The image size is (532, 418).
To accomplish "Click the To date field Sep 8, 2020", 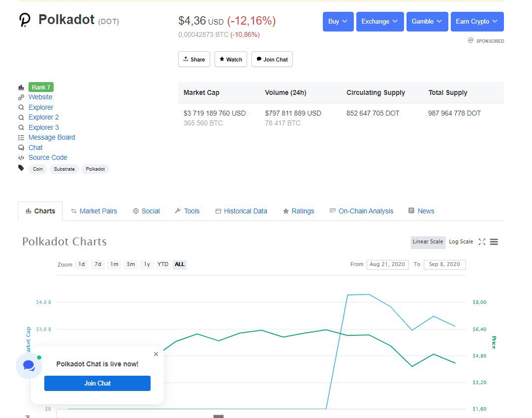I will pos(444,265).
